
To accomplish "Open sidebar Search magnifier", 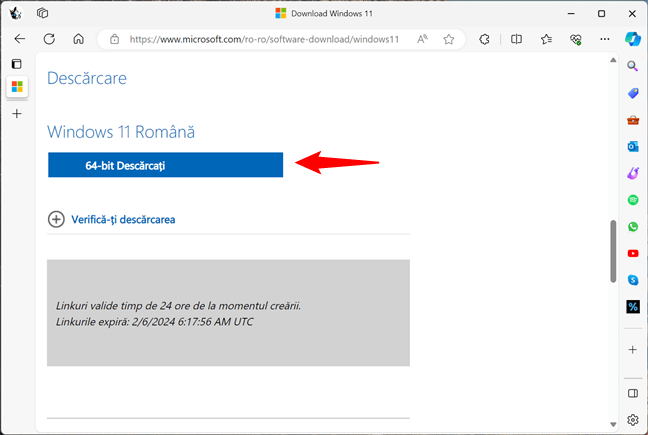I will click(632, 66).
